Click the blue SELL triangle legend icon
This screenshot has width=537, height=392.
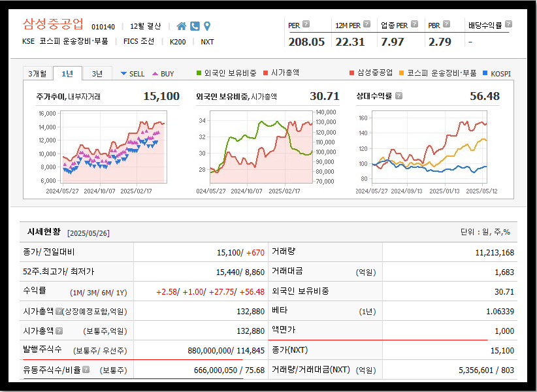[x=123, y=74]
